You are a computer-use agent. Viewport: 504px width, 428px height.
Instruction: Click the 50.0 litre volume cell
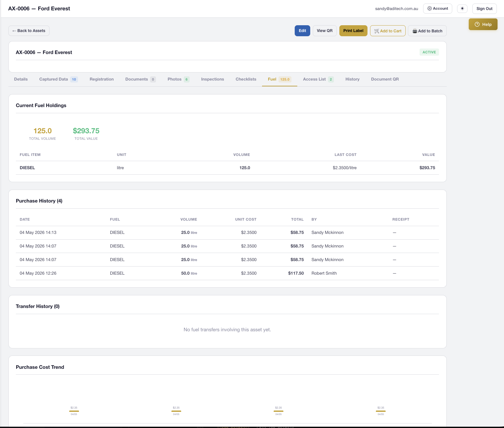[x=189, y=273]
